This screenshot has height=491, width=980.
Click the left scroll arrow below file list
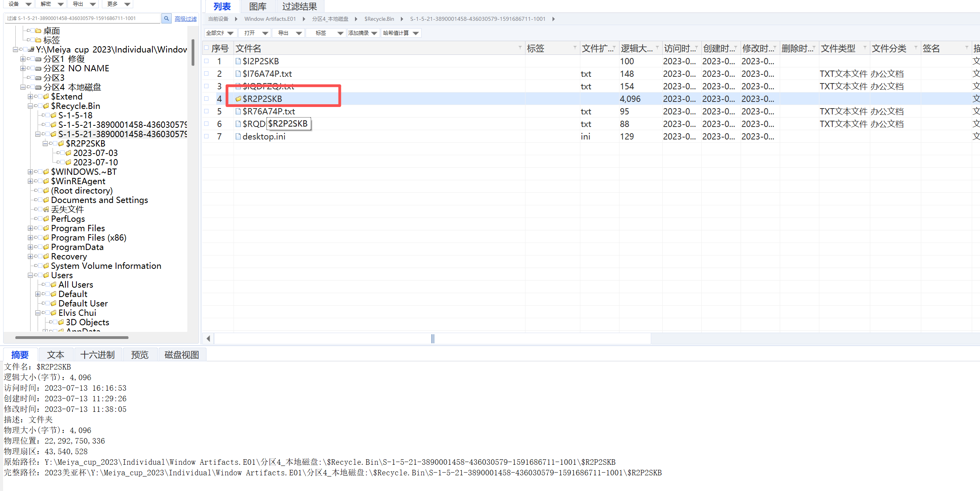click(208, 339)
